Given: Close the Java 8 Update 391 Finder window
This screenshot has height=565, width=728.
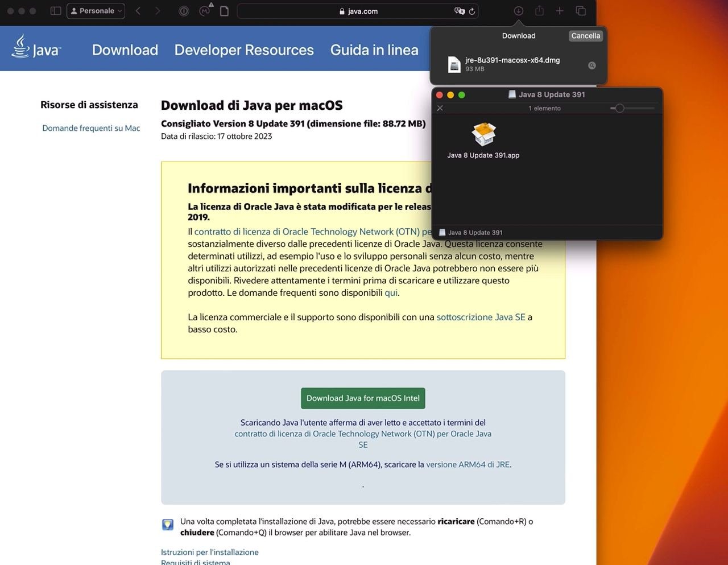Looking at the screenshot, I should [x=439, y=95].
